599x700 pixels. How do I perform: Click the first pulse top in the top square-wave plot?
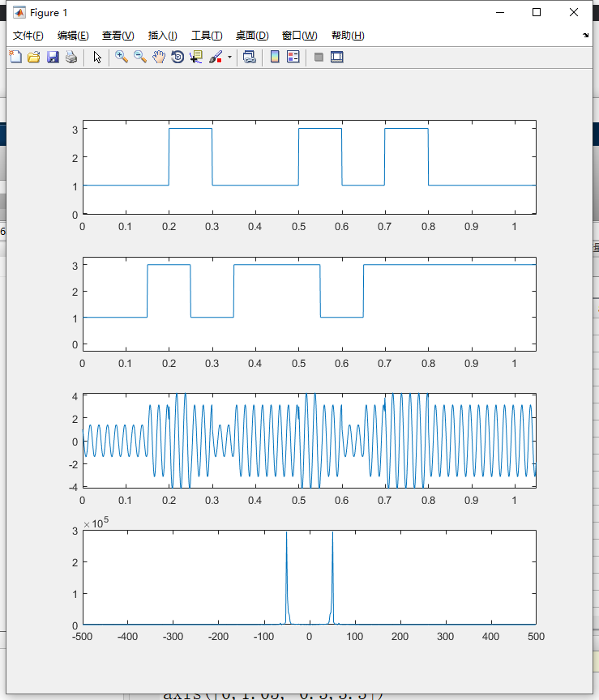coord(190,129)
